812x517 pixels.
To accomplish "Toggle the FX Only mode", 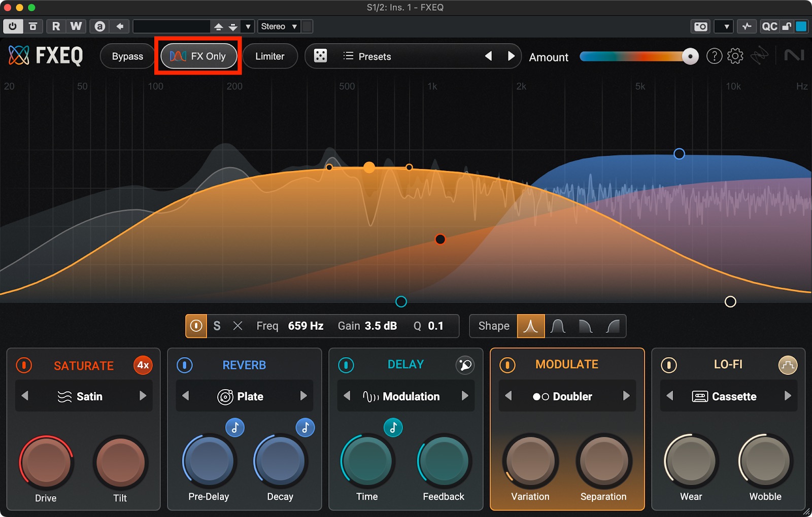I will tap(198, 56).
